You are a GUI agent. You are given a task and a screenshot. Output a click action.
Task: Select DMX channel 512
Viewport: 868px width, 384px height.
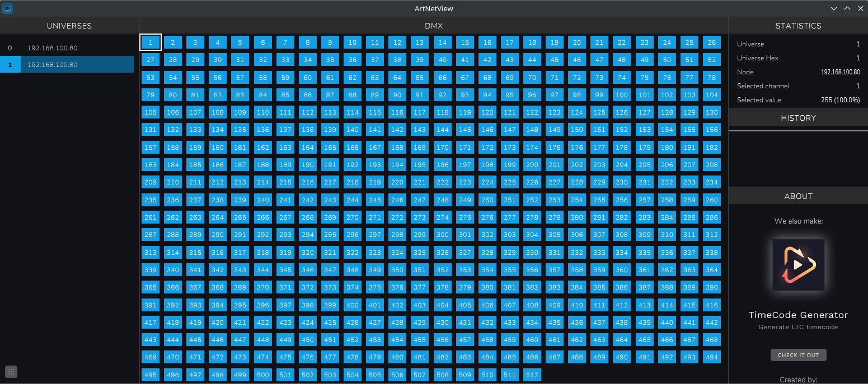(x=532, y=374)
